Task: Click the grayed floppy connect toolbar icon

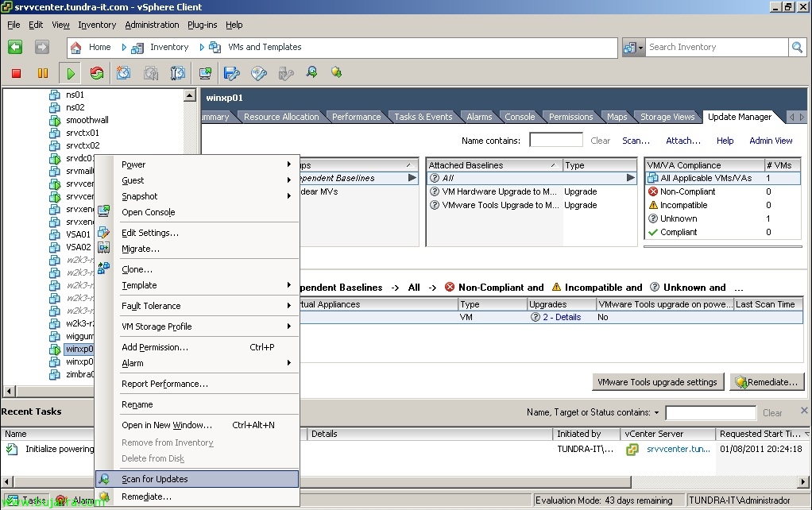Action: tap(285, 73)
